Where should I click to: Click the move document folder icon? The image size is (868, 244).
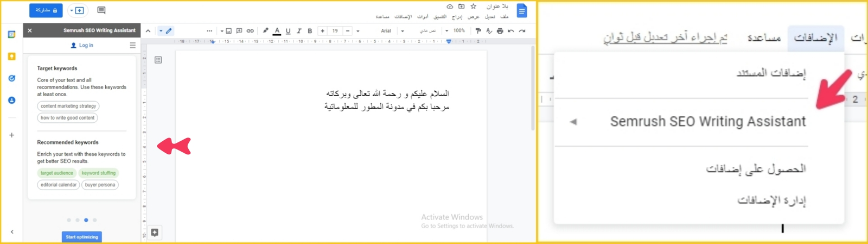462,7
